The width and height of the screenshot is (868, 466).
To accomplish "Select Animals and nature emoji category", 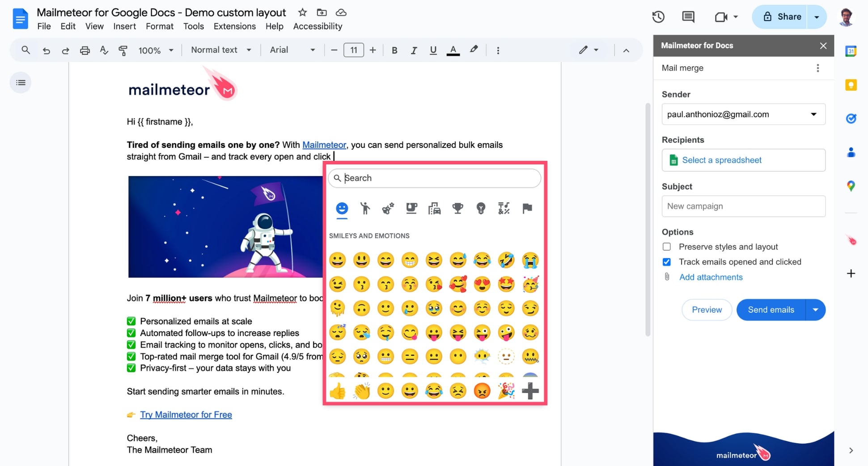I will 388,208.
